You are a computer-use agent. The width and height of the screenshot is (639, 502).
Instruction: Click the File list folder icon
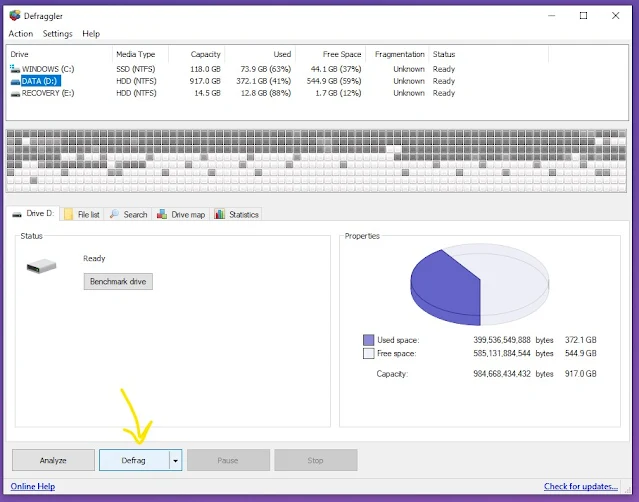(68, 214)
